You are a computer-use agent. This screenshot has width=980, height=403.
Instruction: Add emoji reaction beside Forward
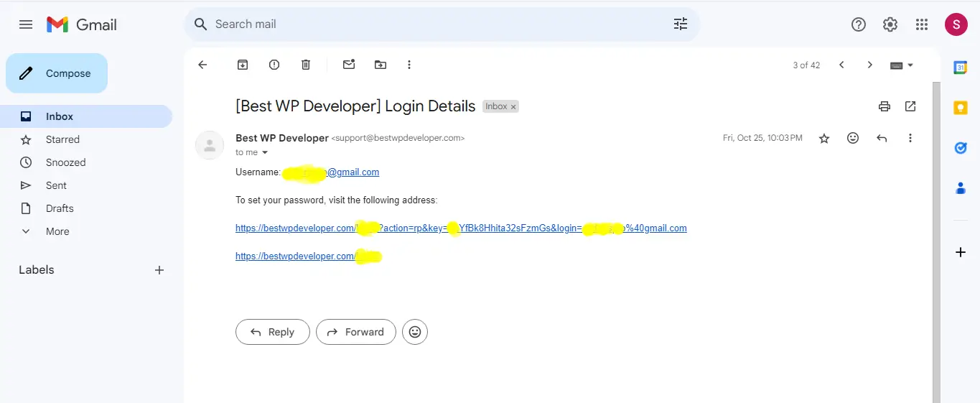coord(415,332)
